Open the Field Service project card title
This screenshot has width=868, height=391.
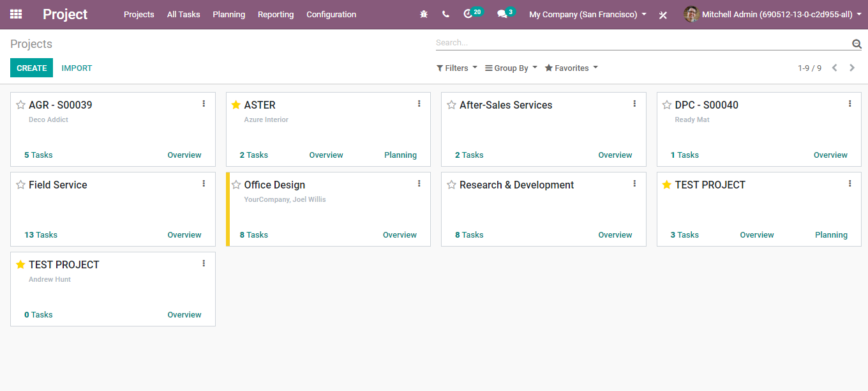pyautogui.click(x=58, y=185)
